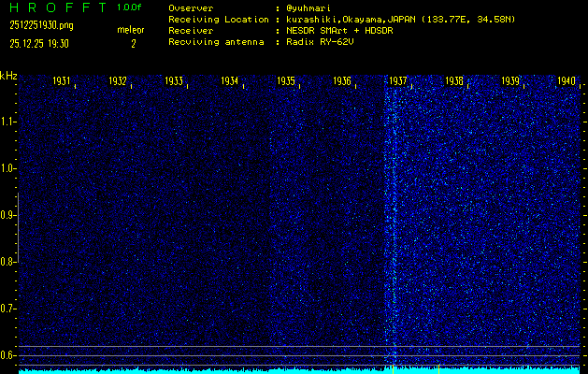Click the kHz axis unit label

click(8, 76)
